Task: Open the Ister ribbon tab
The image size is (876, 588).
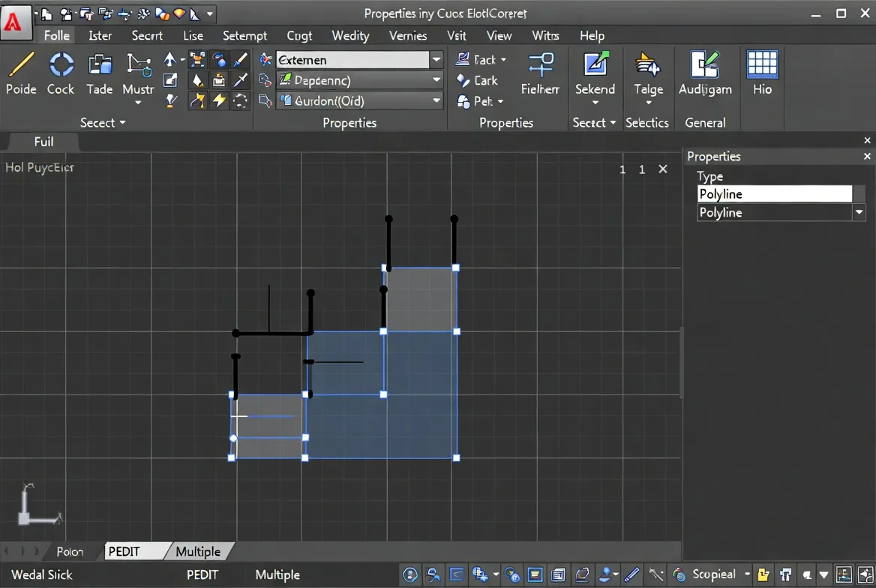Action: click(x=100, y=36)
